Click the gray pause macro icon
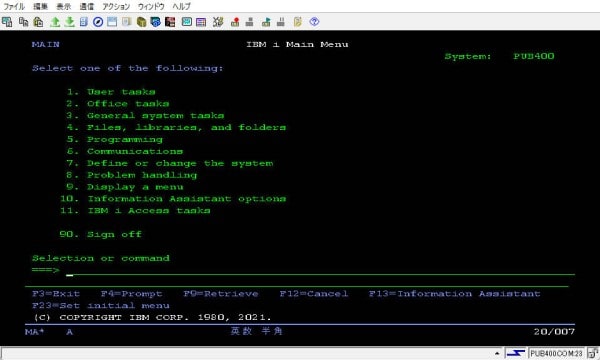The image size is (600, 360). (x=280, y=22)
